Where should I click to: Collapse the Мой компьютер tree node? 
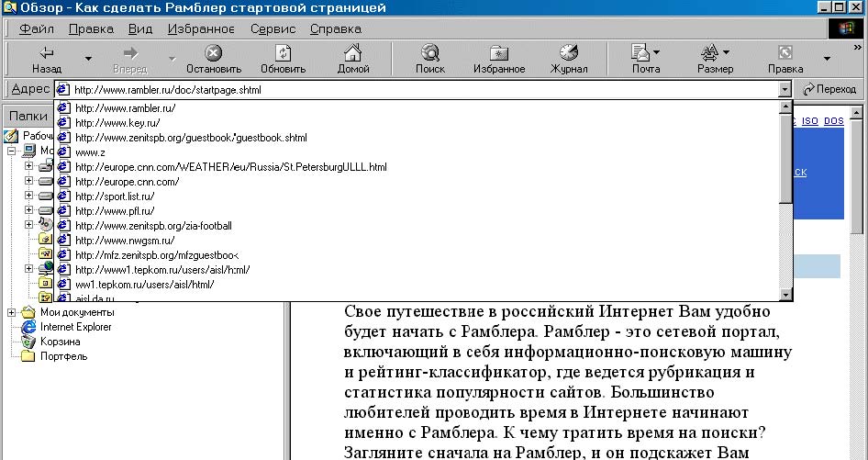[11, 151]
